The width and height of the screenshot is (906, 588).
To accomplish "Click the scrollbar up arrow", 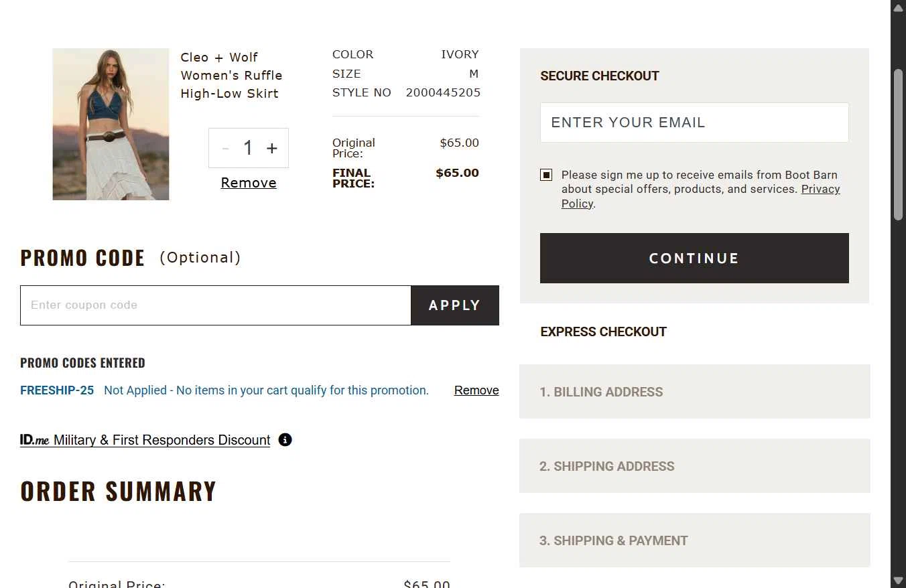I will [x=898, y=7].
